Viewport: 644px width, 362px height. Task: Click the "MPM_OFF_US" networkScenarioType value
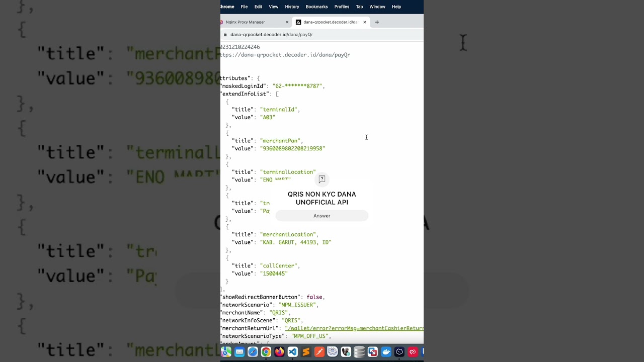click(x=309, y=336)
